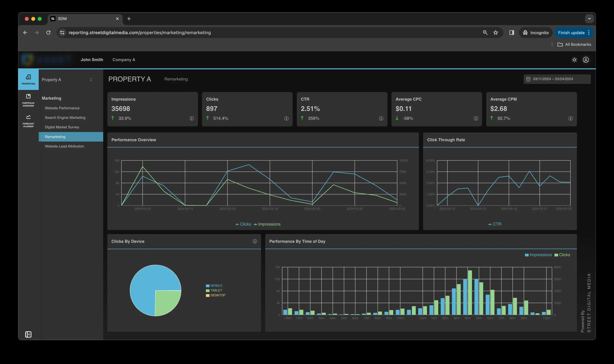Click the calendar icon in date range
The height and width of the screenshot is (364, 614).
pos(528,79)
